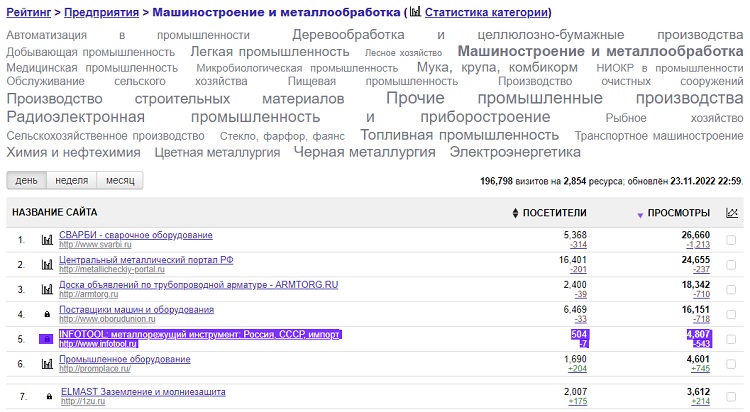Select Химия и нефтехимия category

click(x=73, y=153)
